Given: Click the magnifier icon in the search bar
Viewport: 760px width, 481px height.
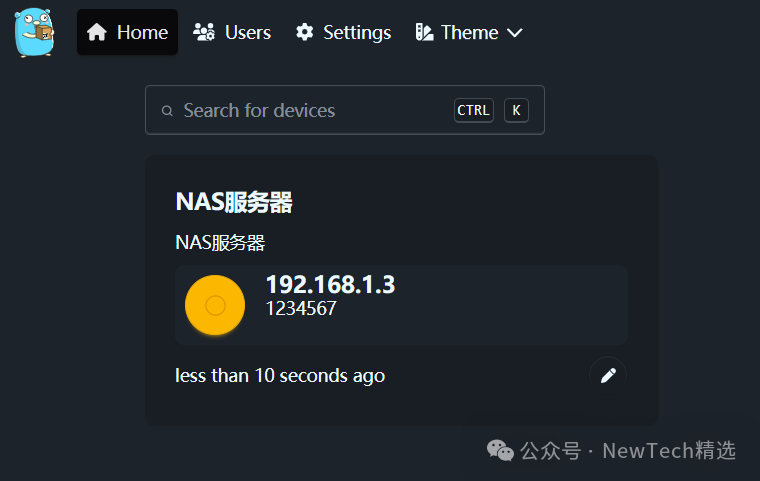Looking at the screenshot, I should click(167, 111).
